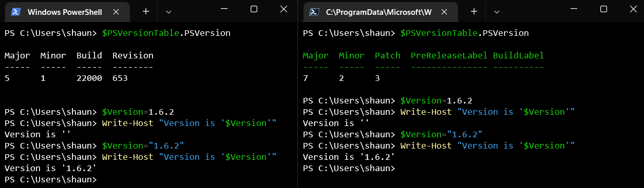Maximize the right PowerShell window

(603, 9)
